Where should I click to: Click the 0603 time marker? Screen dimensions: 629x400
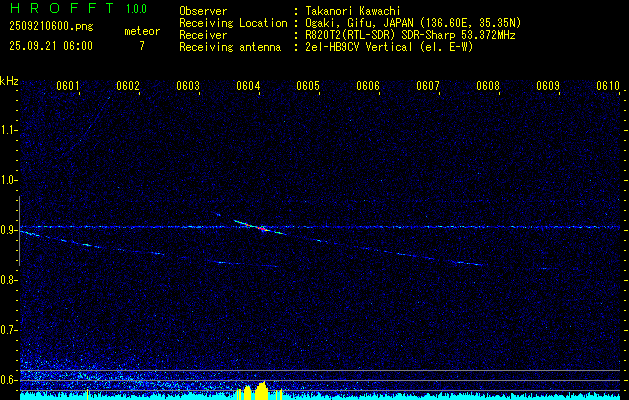click(x=188, y=86)
